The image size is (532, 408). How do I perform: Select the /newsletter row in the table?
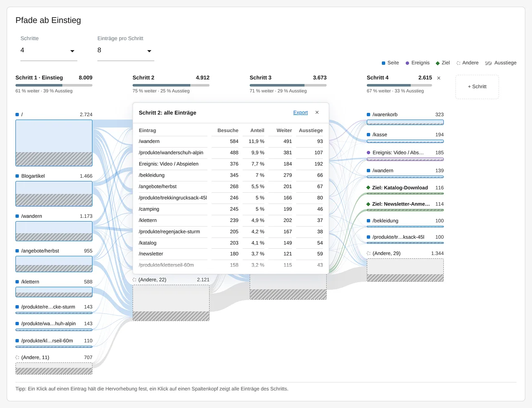pyautogui.click(x=231, y=254)
